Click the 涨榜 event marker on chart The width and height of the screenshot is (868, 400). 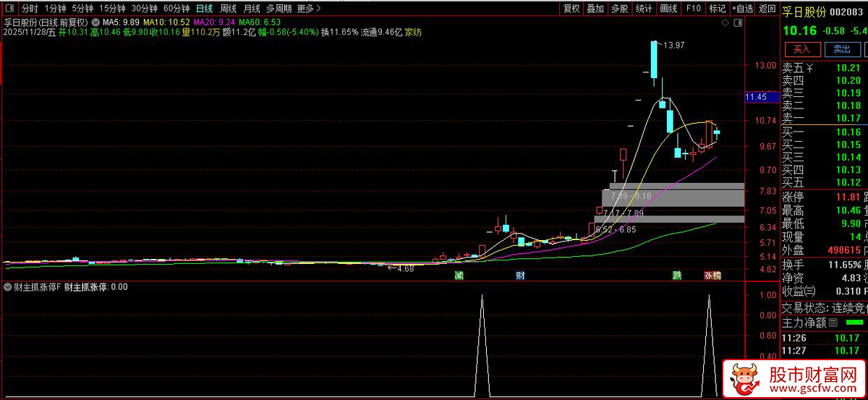pos(712,276)
